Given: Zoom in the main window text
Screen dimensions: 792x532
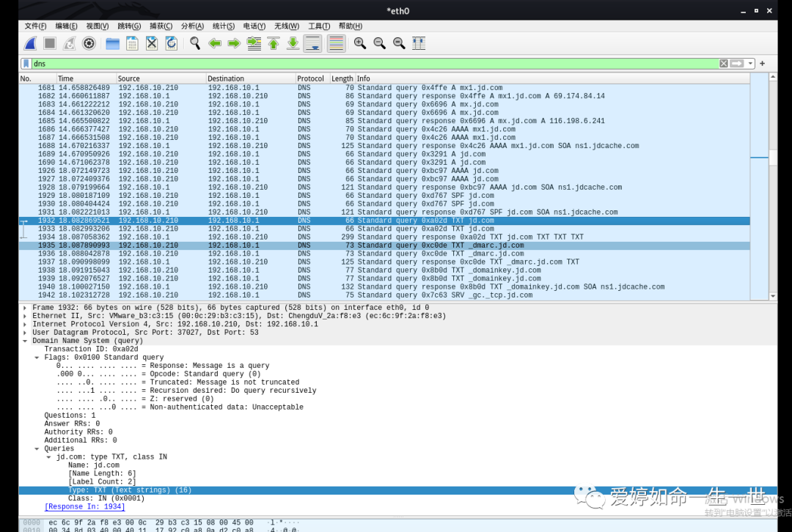Looking at the screenshot, I should click(359, 43).
